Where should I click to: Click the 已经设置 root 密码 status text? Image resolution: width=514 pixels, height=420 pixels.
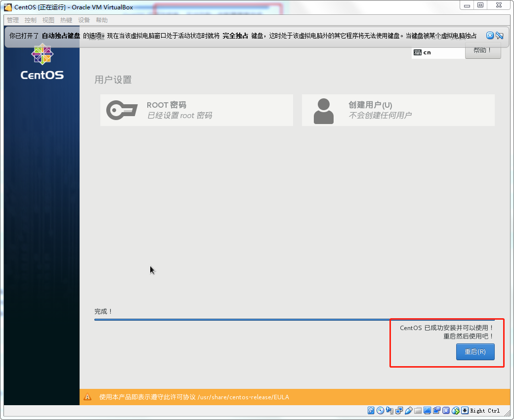[x=179, y=115]
